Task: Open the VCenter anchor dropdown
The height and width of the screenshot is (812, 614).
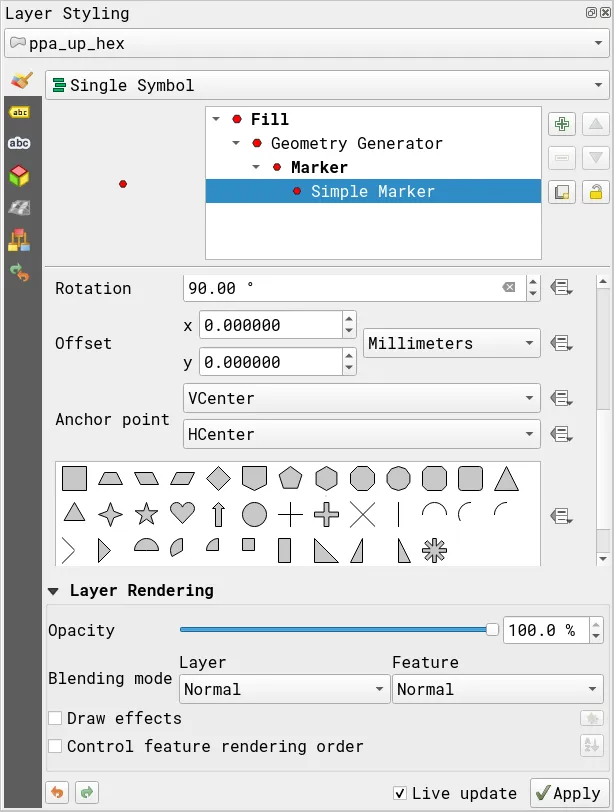Action: point(361,398)
